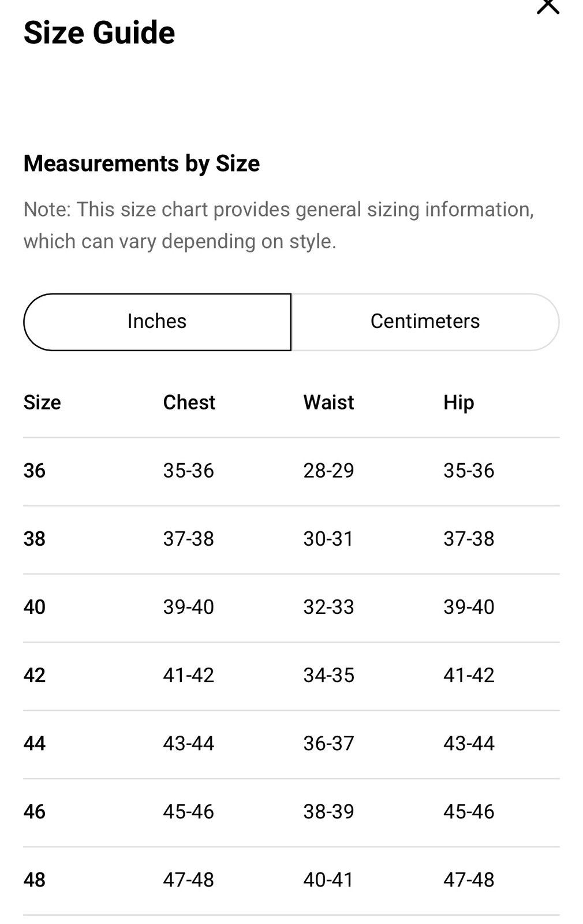This screenshot has height=924, width=583.
Task: Click the size 42 row label
Action: click(x=34, y=675)
